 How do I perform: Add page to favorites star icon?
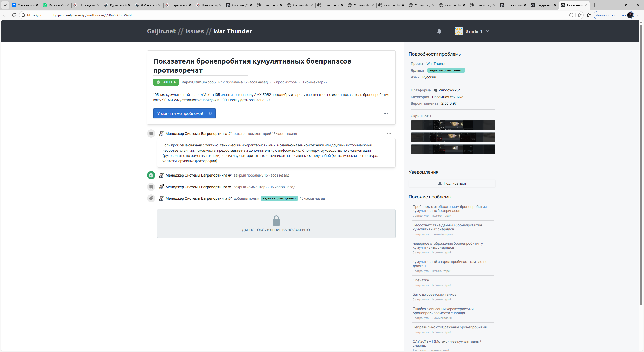click(x=580, y=15)
